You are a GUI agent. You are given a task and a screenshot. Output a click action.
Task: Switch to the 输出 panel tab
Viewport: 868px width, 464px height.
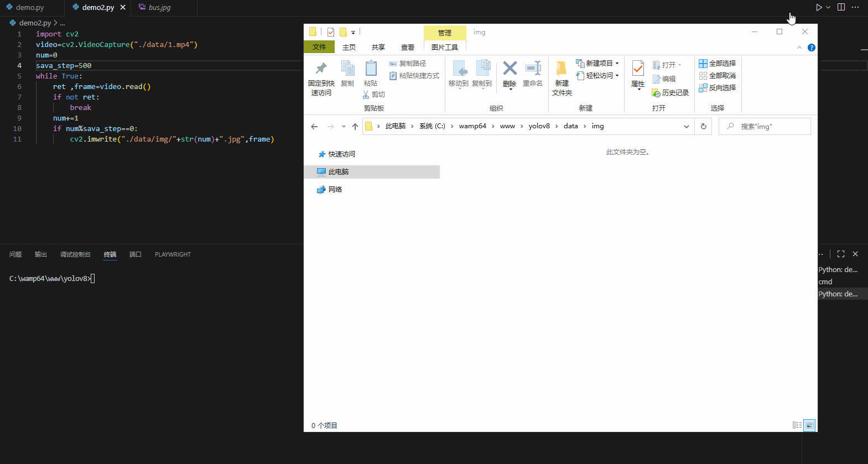tap(41, 254)
